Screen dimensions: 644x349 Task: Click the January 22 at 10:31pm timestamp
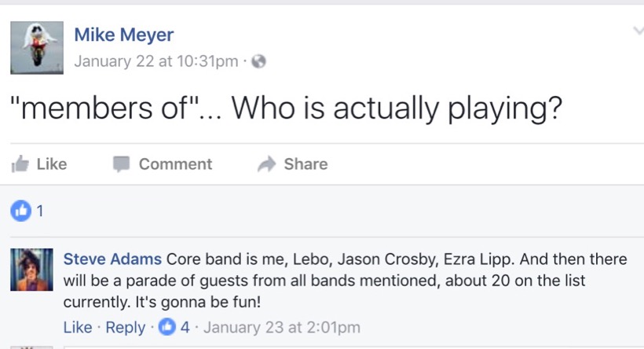(x=156, y=61)
